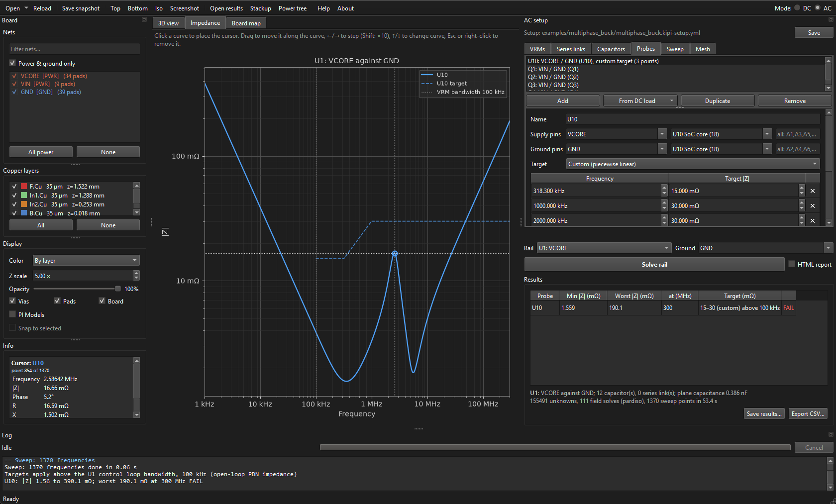Click the Duplicate probe button
Image resolution: width=836 pixels, height=504 pixels.
point(717,101)
